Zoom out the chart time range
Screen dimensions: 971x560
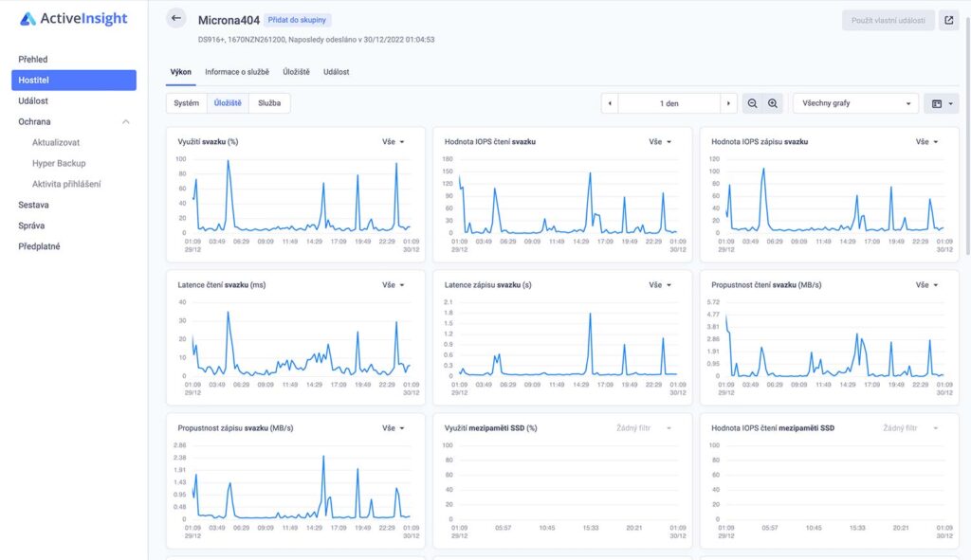coord(752,103)
